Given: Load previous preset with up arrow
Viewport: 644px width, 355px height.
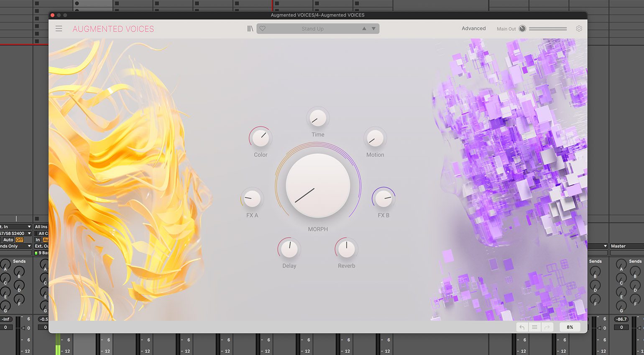Looking at the screenshot, I should pyautogui.click(x=364, y=29).
